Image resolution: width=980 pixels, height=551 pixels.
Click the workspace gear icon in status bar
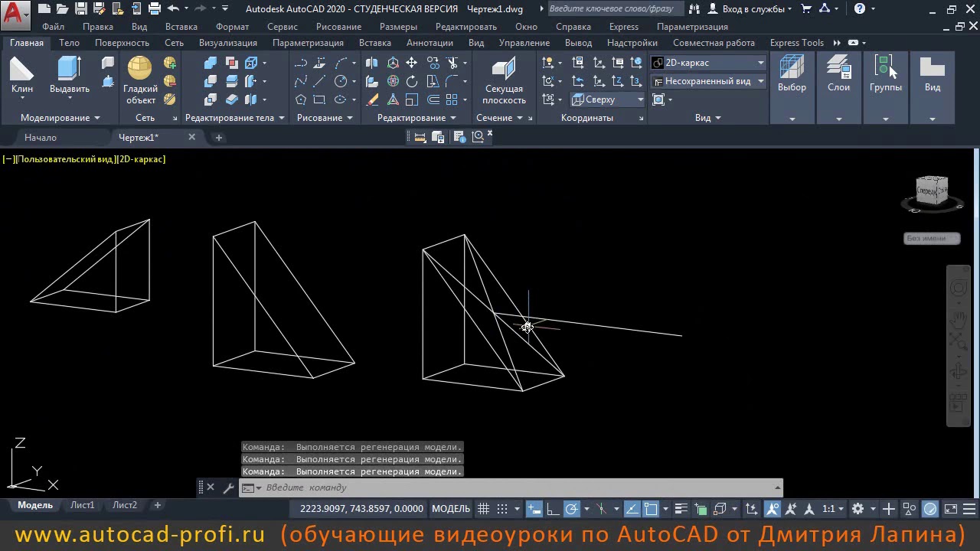tap(858, 508)
